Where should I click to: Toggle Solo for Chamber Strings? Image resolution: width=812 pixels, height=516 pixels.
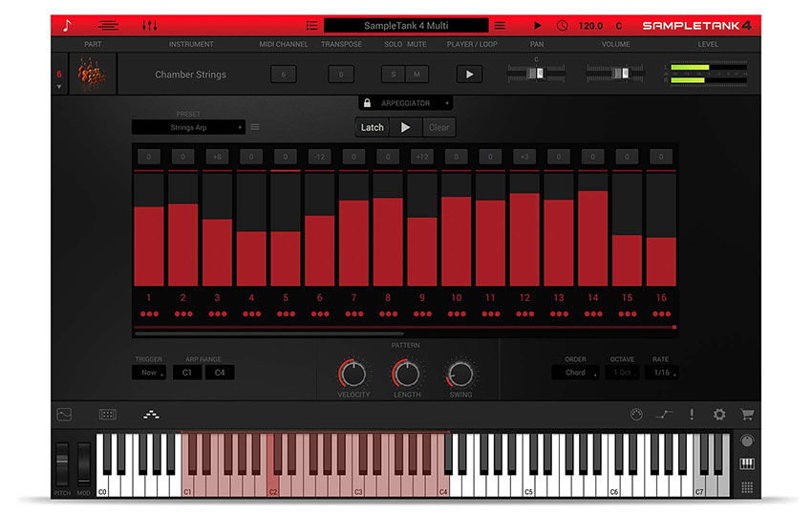[393, 75]
